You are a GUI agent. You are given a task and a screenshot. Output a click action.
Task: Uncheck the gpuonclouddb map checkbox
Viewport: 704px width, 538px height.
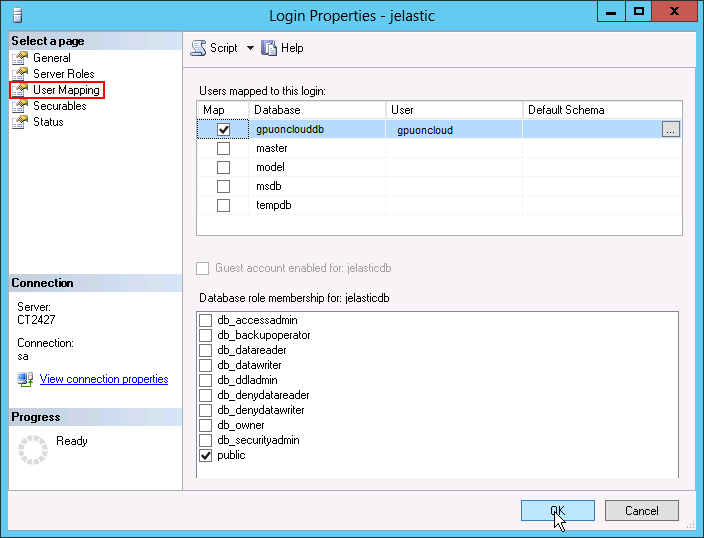(x=223, y=129)
